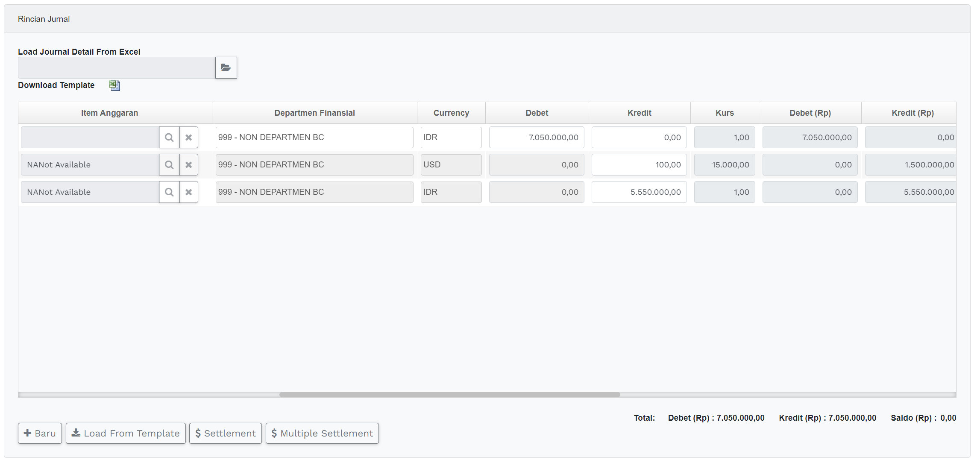
Task: Clear Item Anggaran in the USD row
Action: 188,165
